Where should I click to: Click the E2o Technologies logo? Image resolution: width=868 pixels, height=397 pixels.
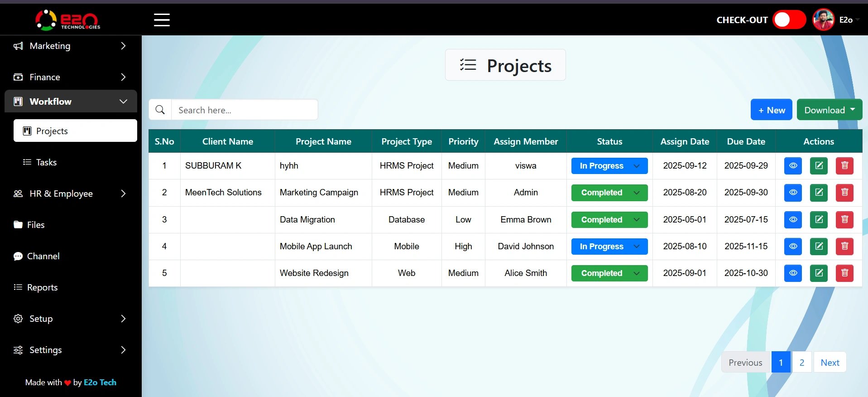(x=68, y=20)
